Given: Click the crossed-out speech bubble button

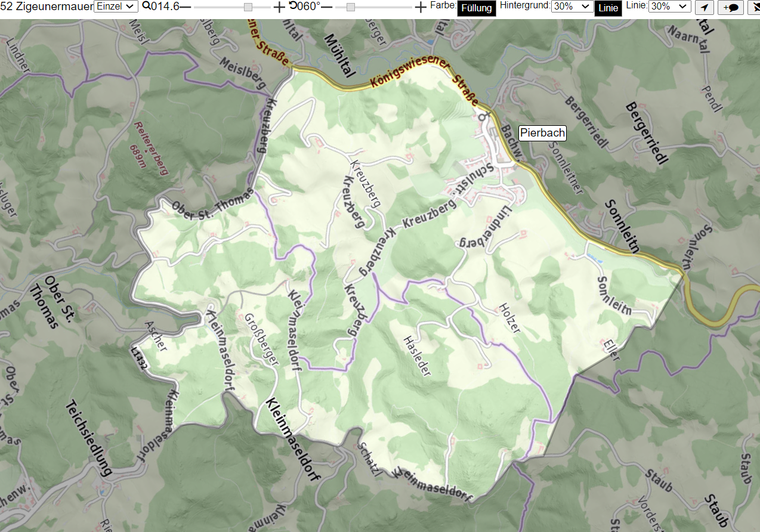Looking at the screenshot, I should [x=754, y=8].
